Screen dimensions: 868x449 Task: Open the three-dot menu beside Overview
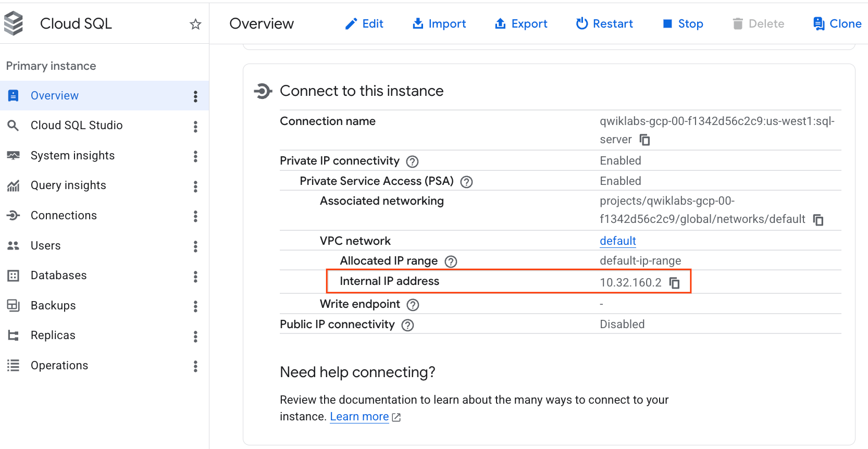(x=195, y=96)
